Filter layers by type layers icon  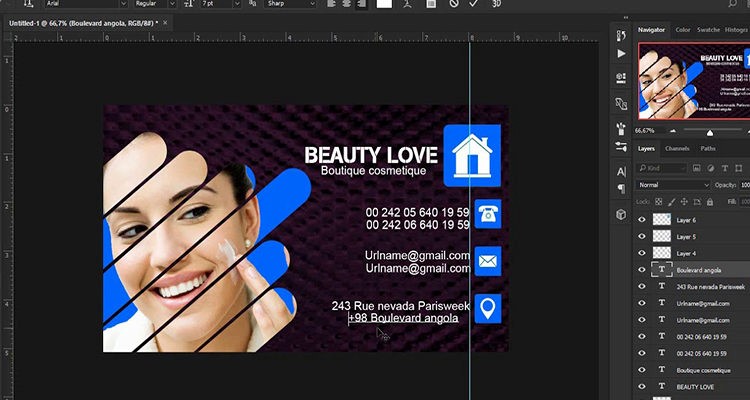[x=725, y=168]
